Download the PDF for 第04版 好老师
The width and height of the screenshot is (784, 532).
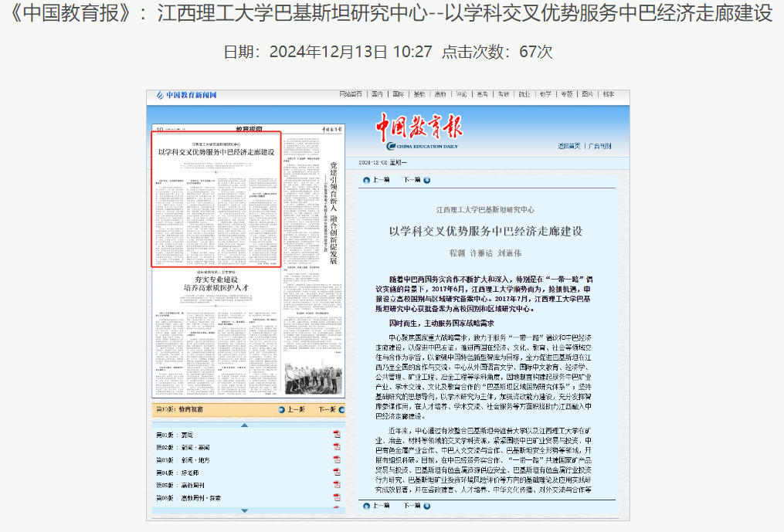pos(337,472)
